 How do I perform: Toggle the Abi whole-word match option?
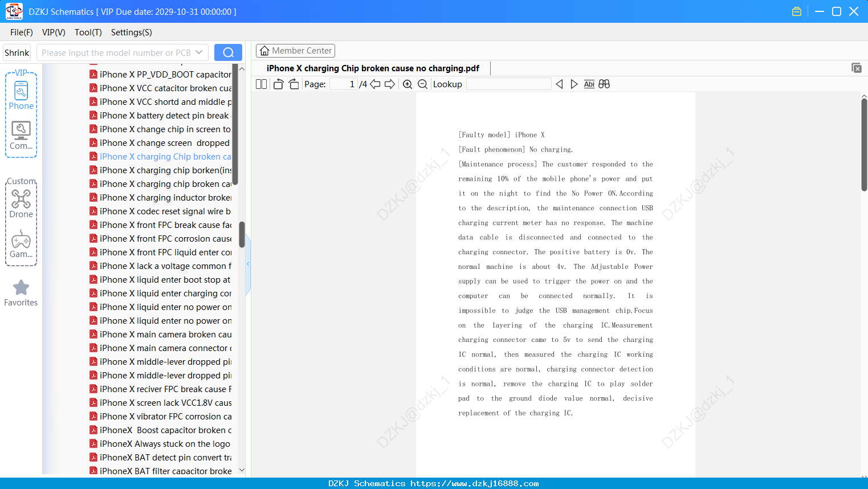(589, 84)
